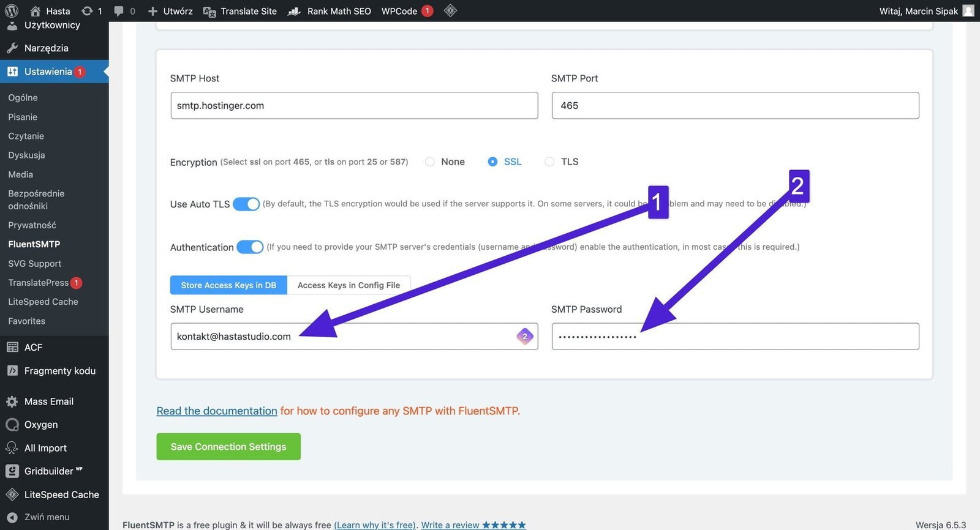Open comments bubble icon in admin bar
The width and height of the screenshot is (980, 530).
tap(119, 11)
